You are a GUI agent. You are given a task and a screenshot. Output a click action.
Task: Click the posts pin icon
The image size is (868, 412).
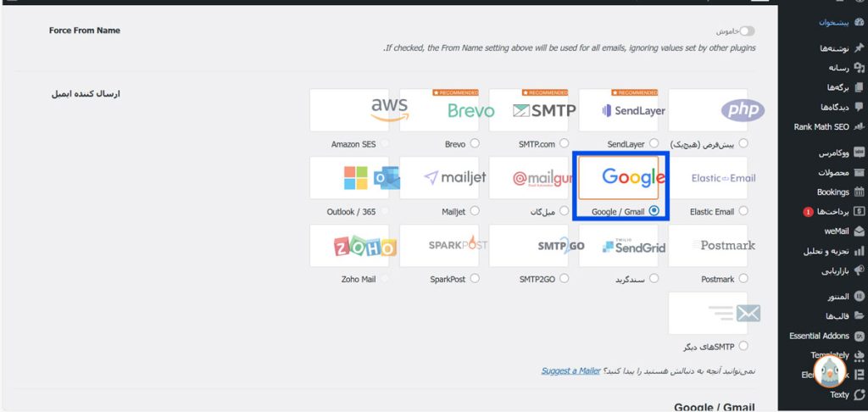pyautogui.click(x=860, y=48)
